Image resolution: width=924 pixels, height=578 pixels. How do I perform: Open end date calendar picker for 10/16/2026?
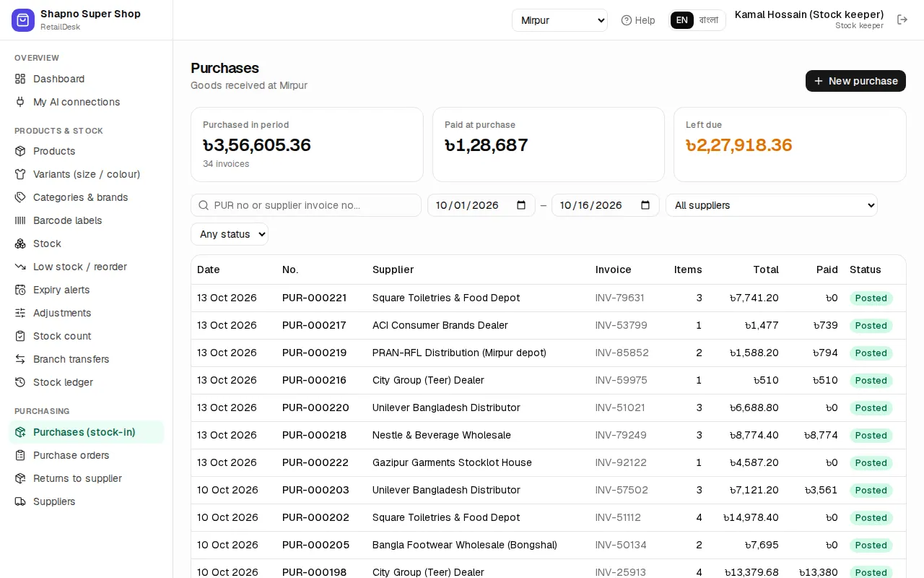(645, 205)
